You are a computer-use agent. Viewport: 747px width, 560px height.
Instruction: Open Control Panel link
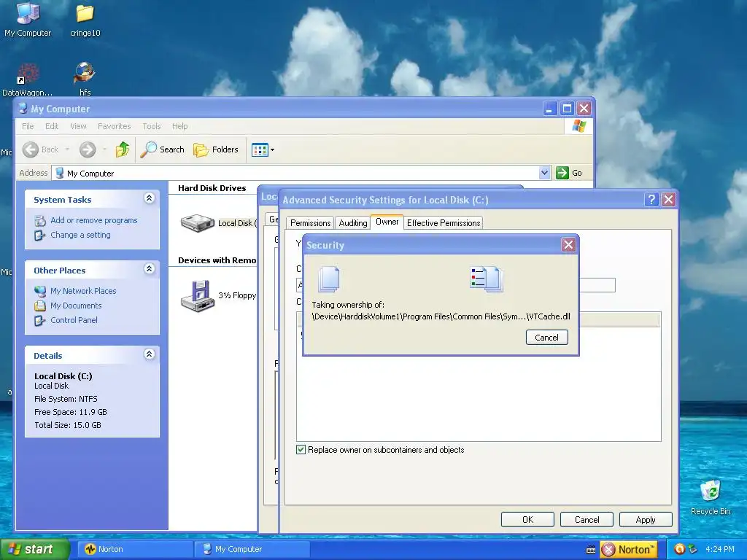pos(74,321)
